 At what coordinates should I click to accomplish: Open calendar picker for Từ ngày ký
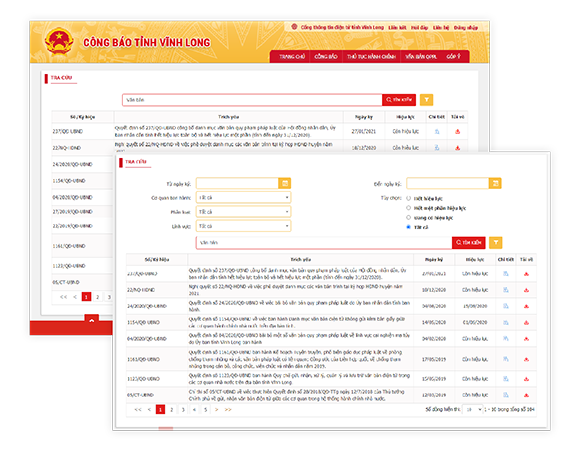tap(285, 183)
